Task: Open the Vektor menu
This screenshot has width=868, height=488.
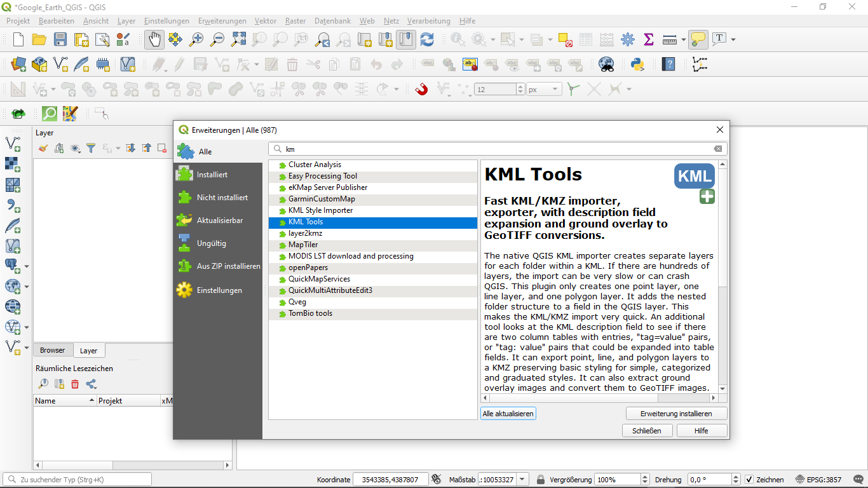Action: [x=266, y=21]
